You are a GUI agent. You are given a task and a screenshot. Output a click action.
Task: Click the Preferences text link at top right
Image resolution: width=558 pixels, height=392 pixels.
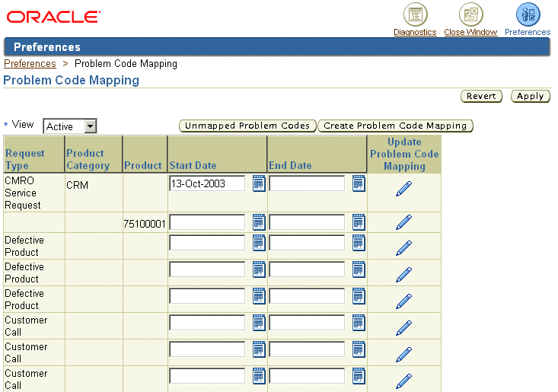(x=528, y=32)
